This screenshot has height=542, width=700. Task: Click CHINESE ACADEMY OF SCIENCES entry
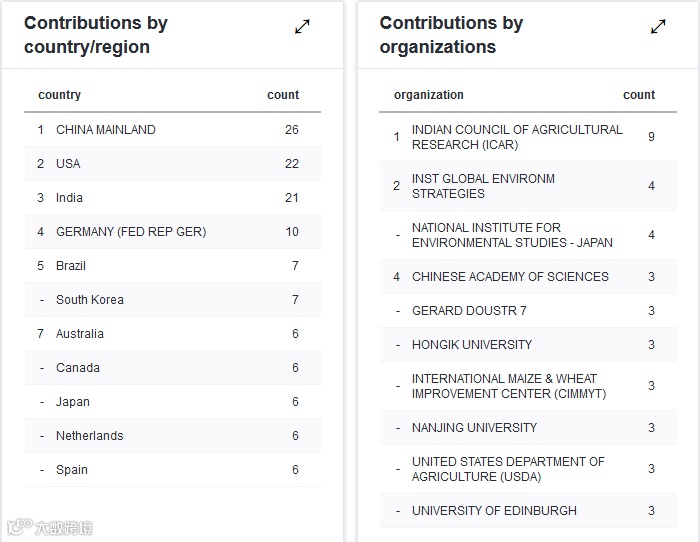coord(510,277)
